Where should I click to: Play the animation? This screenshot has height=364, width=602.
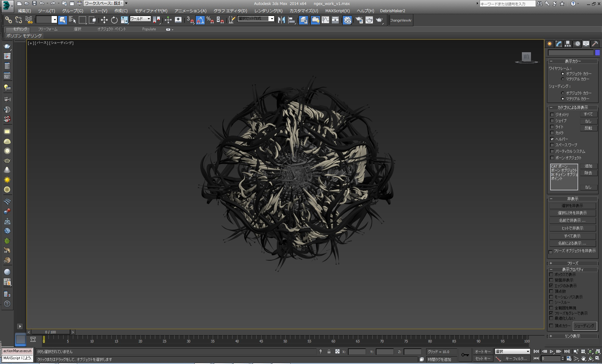pyautogui.click(x=552, y=351)
